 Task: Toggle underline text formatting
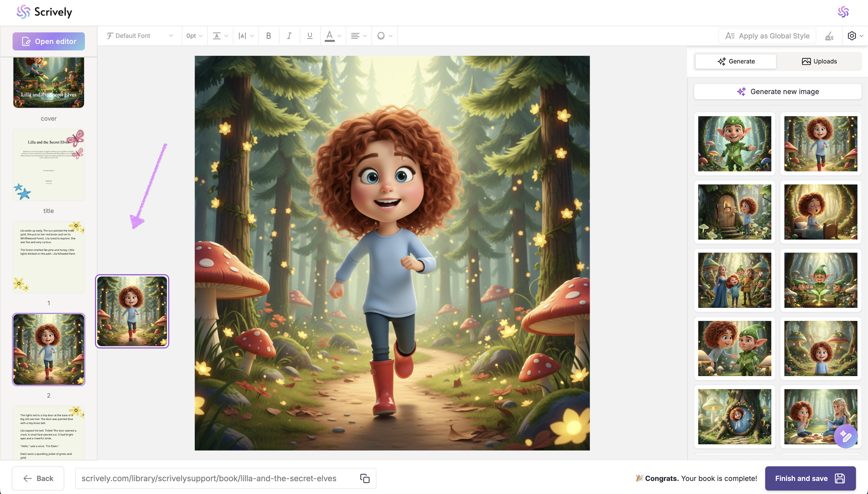tap(309, 36)
